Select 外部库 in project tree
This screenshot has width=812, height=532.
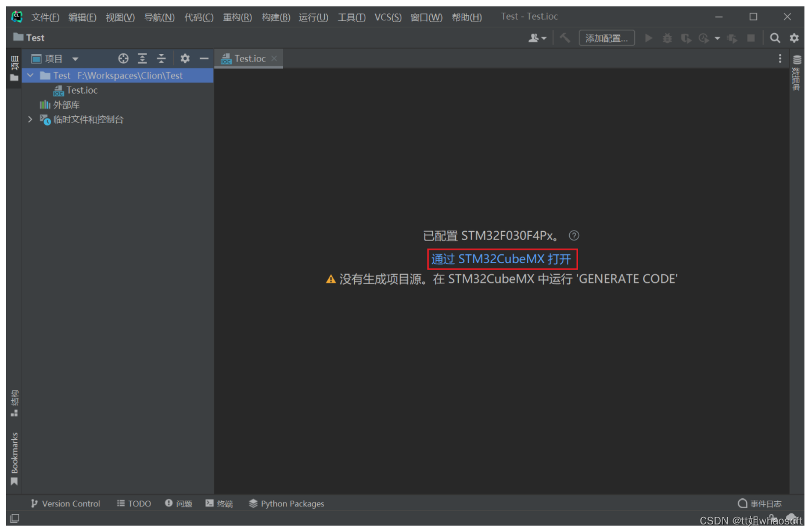coord(59,105)
